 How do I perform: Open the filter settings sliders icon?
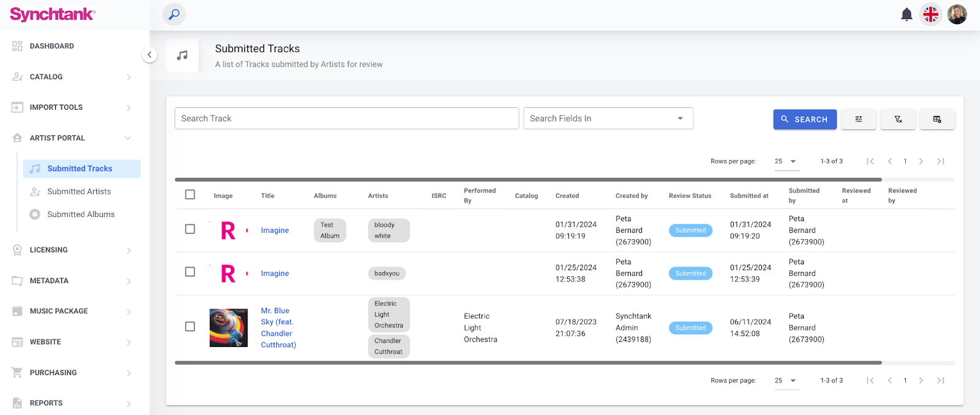click(859, 120)
